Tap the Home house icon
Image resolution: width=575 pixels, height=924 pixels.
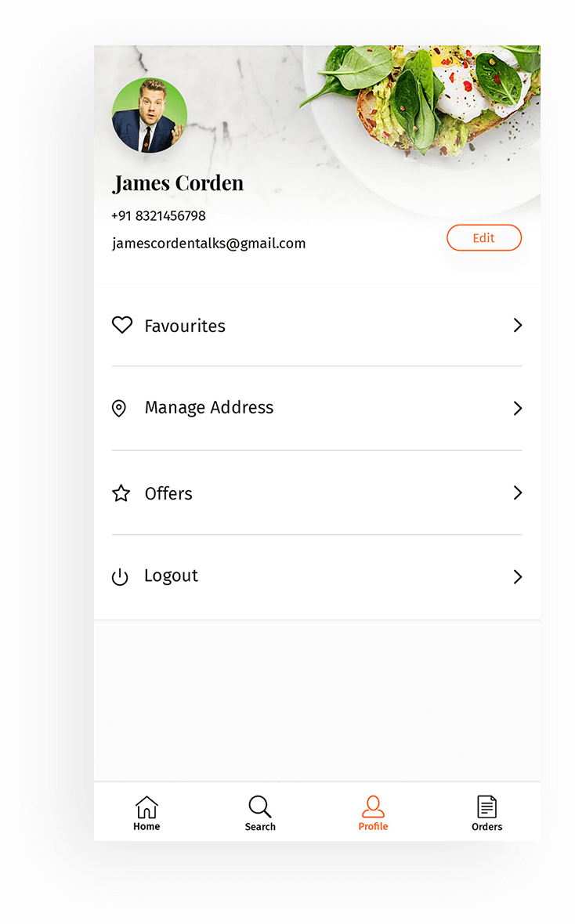[146, 807]
